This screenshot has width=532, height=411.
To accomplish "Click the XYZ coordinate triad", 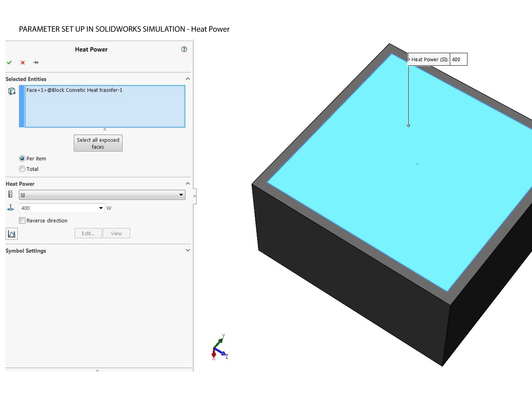I will tap(220, 347).
